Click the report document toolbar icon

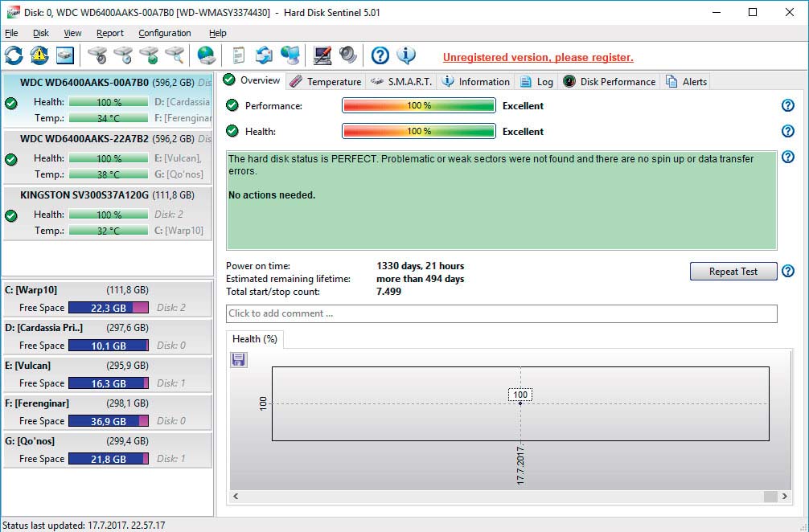(x=238, y=55)
